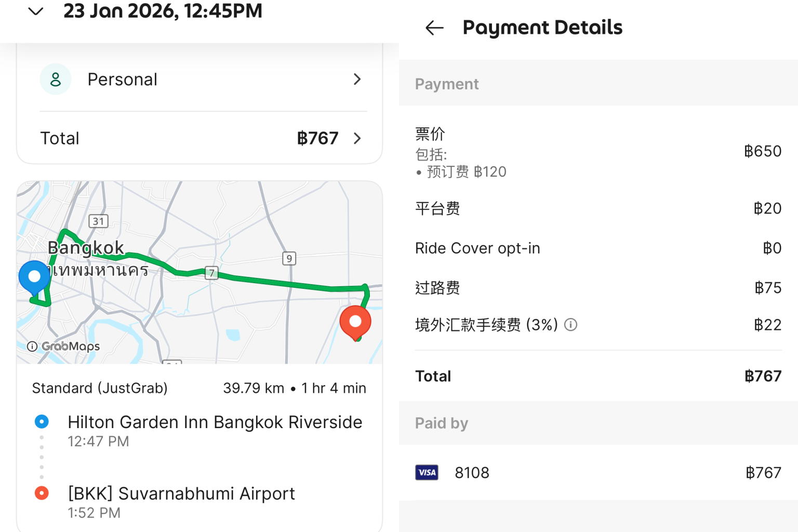Click the back arrow in Payment Details
This screenshot has height=532, width=798.
pyautogui.click(x=434, y=28)
